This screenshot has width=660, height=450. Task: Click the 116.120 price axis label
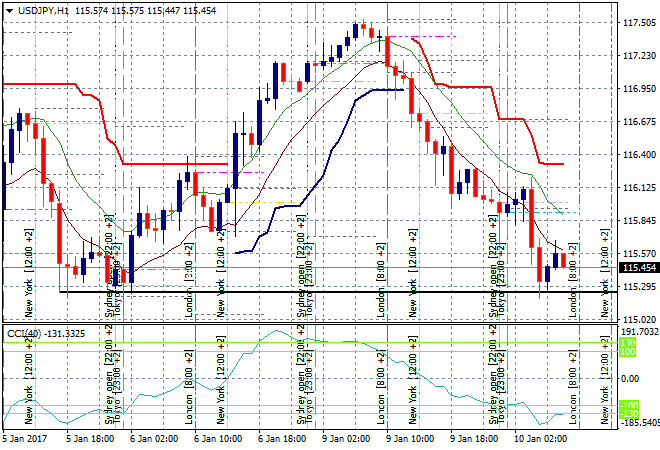pyautogui.click(x=638, y=188)
